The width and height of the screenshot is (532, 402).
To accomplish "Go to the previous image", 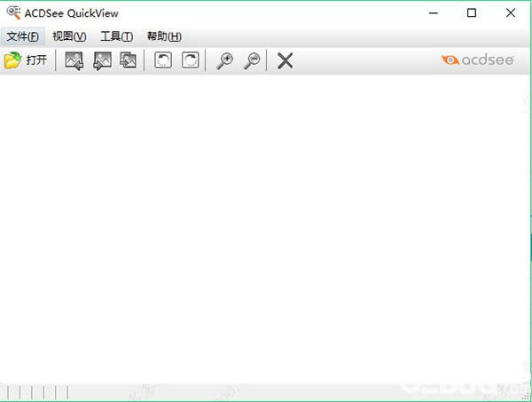I will point(74,60).
